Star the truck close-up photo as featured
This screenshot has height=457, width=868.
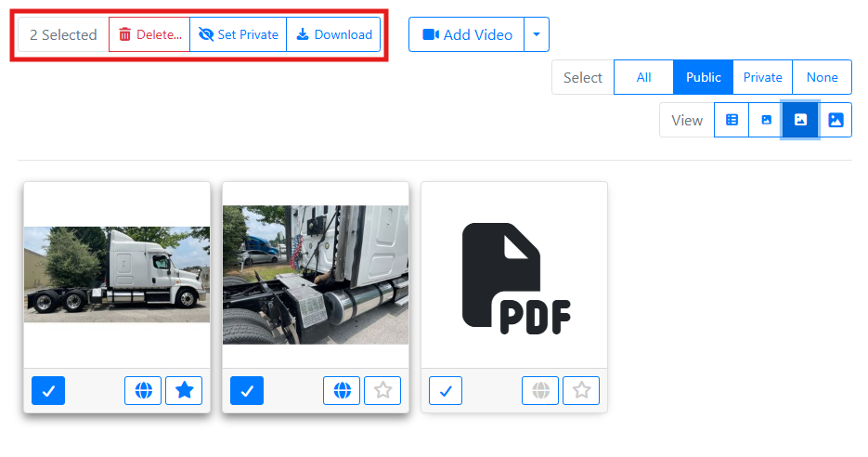pyautogui.click(x=382, y=390)
